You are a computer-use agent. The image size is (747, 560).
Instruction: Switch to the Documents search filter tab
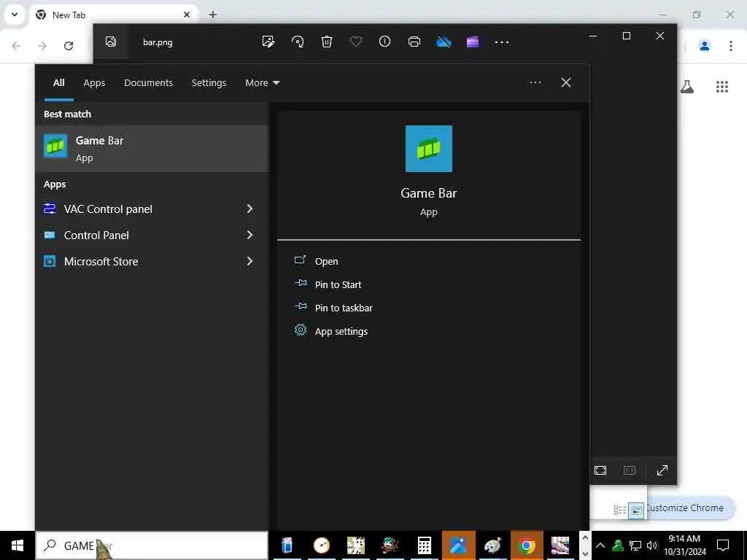pyautogui.click(x=148, y=82)
